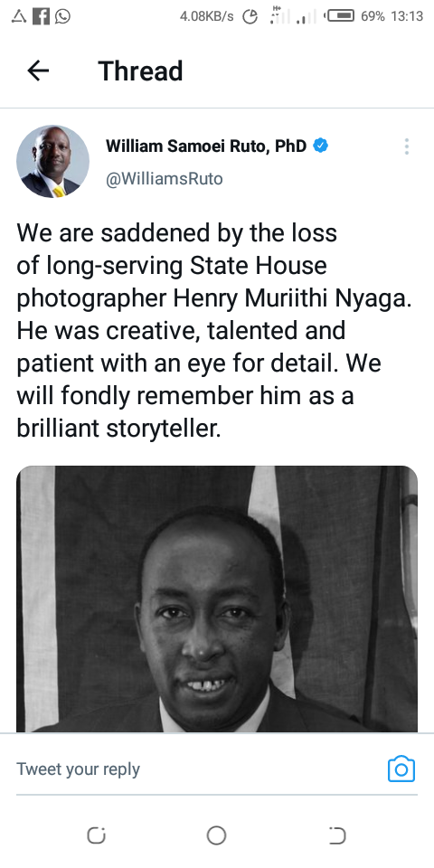434x868 pixels.
Task: Tap the Android home circle button
Action: click(216, 835)
